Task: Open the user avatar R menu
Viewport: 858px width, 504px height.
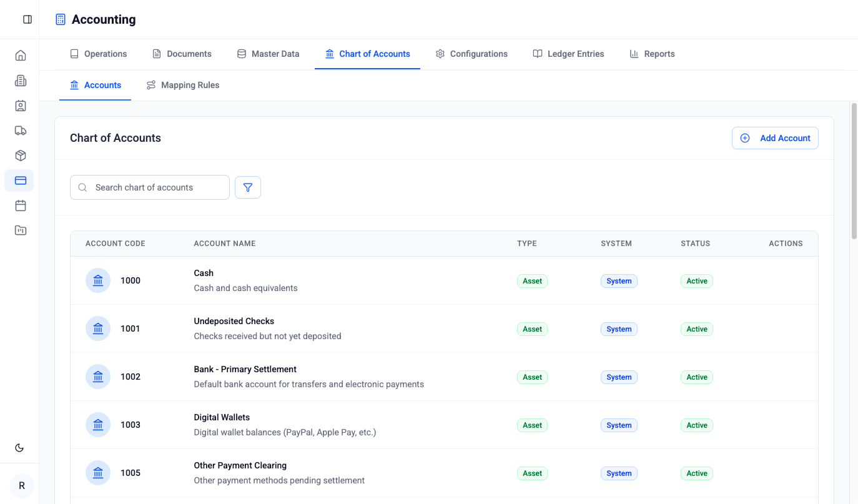Action: [22, 486]
